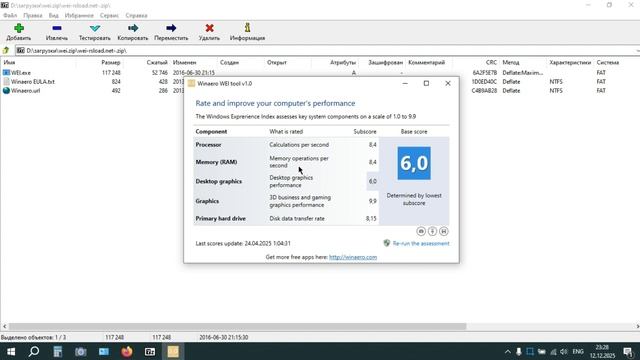Select the Winaero EULA.txt row name

click(x=33, y=81)
